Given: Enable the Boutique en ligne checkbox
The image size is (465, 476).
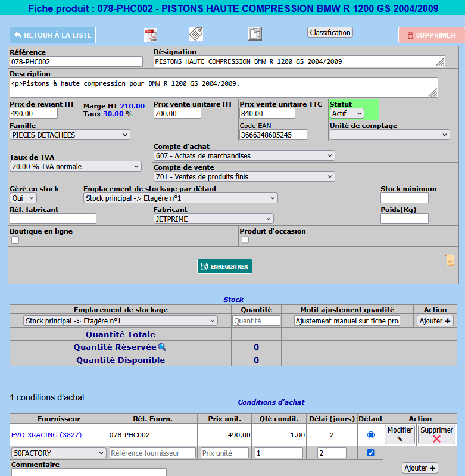Looking at the screenshot, I should pyautogui.click(x=15, y=240).
